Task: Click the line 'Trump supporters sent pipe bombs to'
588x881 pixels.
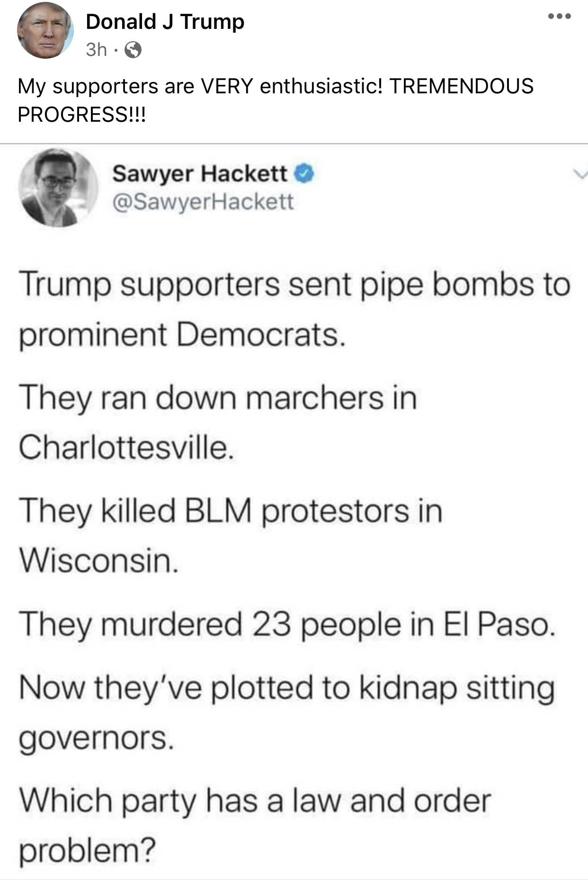Action: point(294,285)
